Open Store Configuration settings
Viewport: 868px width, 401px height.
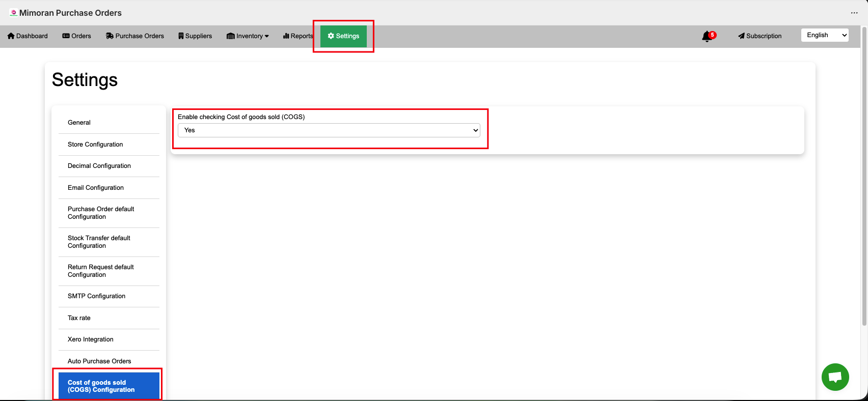pyautogui.click(x=95, y=145)
